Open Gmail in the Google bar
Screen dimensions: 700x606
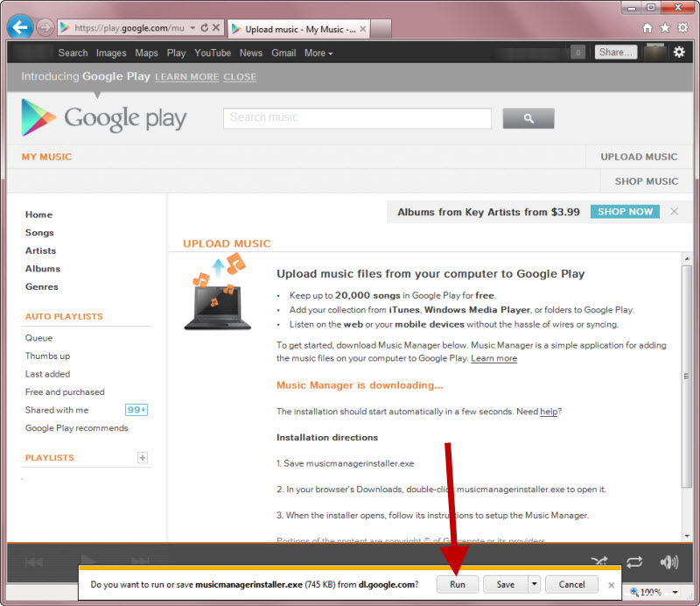coord(283,53)
